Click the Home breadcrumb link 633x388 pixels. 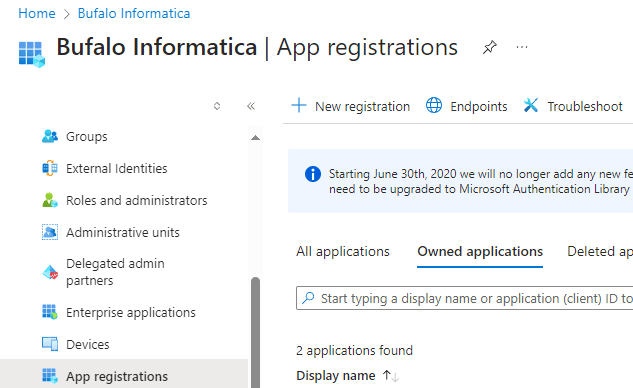tap(37, 13)
